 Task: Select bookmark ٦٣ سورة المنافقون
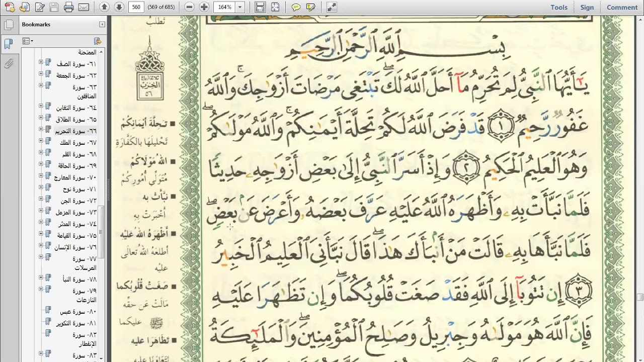pos(84,92)
